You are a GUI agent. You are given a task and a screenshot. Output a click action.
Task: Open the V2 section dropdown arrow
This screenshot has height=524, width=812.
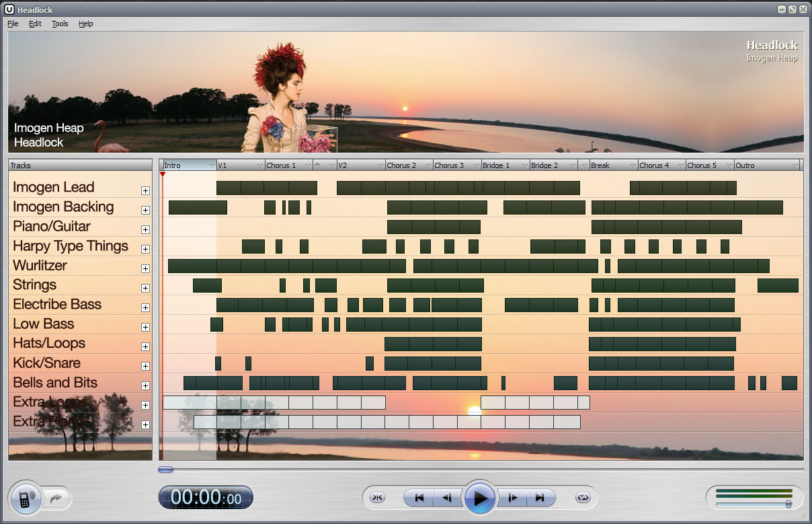[x=381, y=165]
